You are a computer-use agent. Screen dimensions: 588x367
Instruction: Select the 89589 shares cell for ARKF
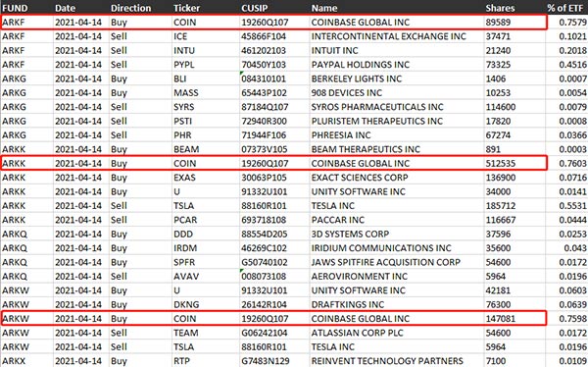click(x=514, y=23)
